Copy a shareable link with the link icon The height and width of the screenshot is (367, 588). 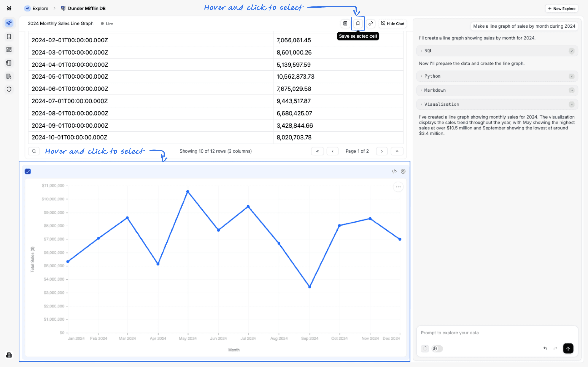pyautogui.click(x=371, y=24)
